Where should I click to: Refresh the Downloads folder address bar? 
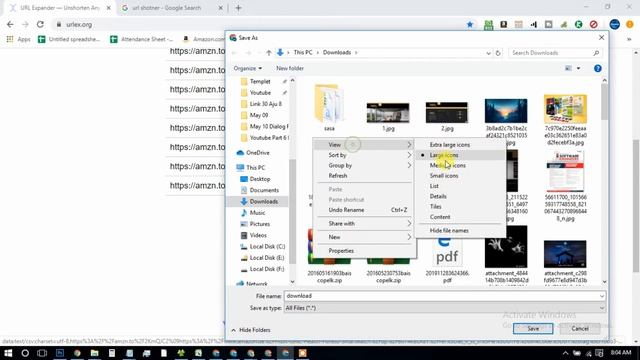[498, 53]
